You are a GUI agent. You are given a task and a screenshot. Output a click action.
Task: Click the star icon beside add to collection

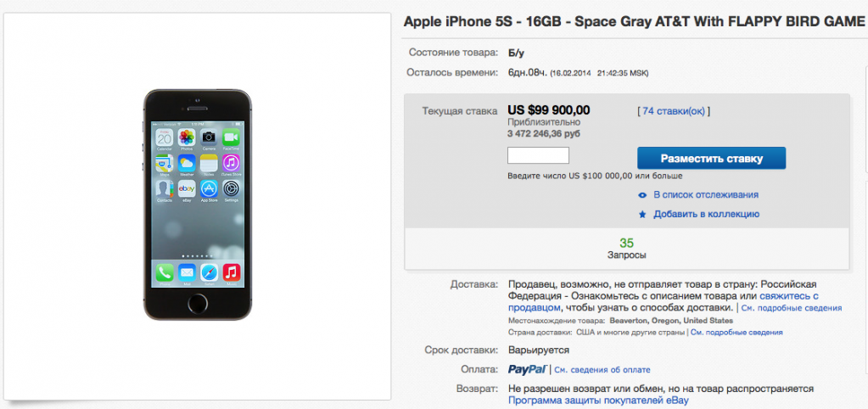point(642,215)
